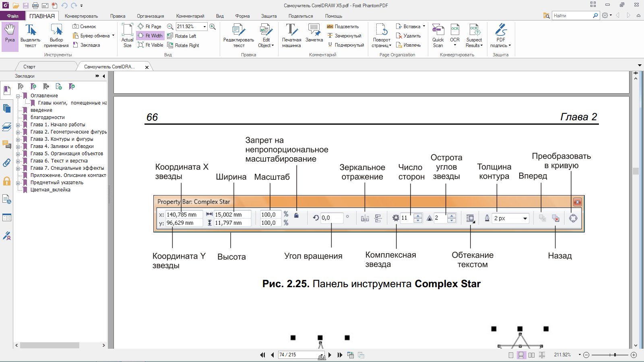644x362 pixels.
Task: Open the Pages thumbnails side panel
Action: coord(6,108)
